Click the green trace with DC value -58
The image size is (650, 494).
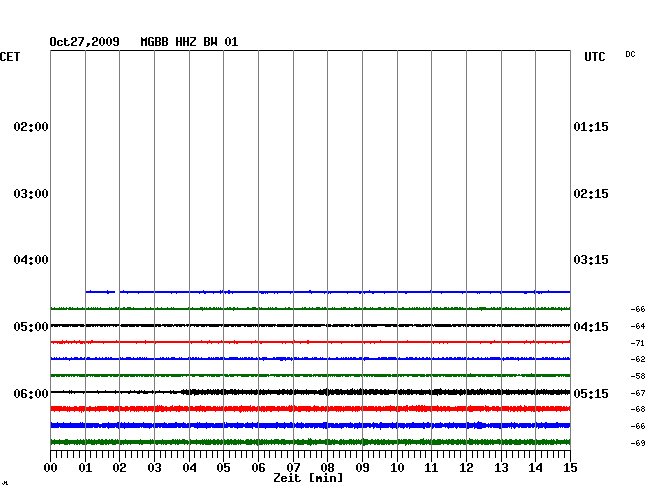click(x=310, y=375)
